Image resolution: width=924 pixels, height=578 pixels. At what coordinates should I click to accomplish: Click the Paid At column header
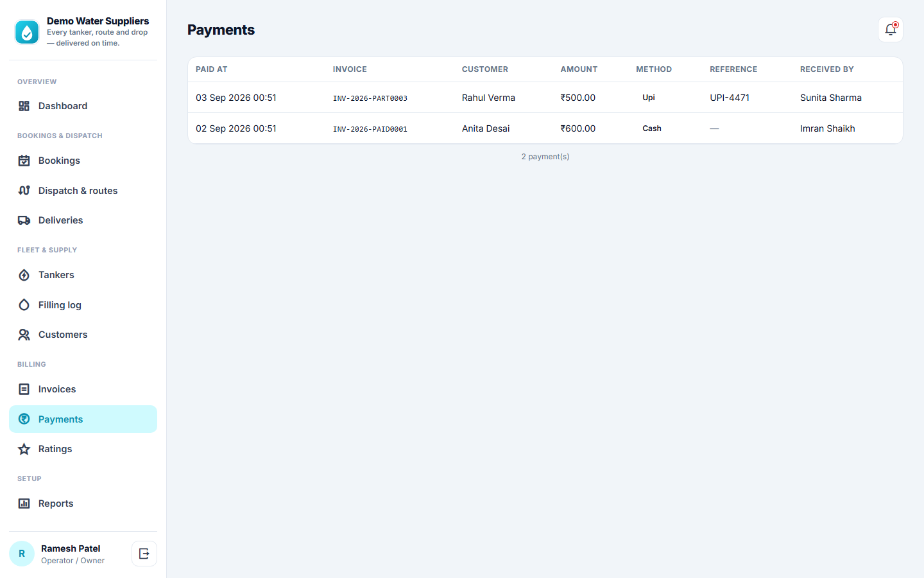click(212, 69)
